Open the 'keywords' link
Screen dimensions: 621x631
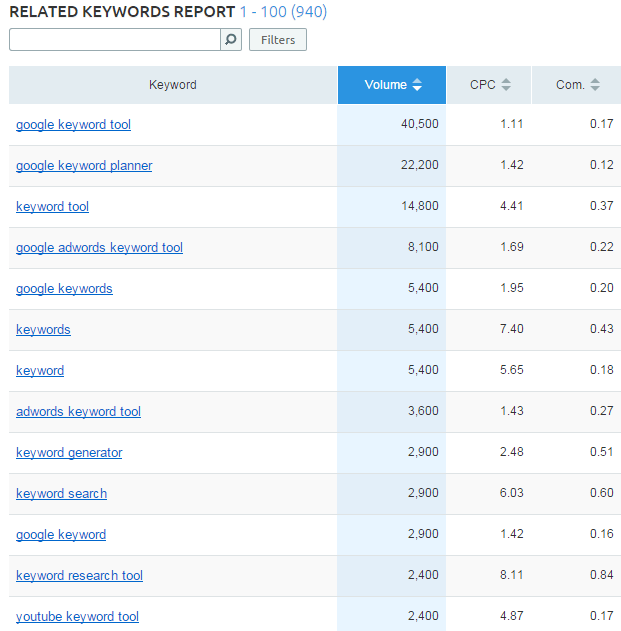[43, 330]
